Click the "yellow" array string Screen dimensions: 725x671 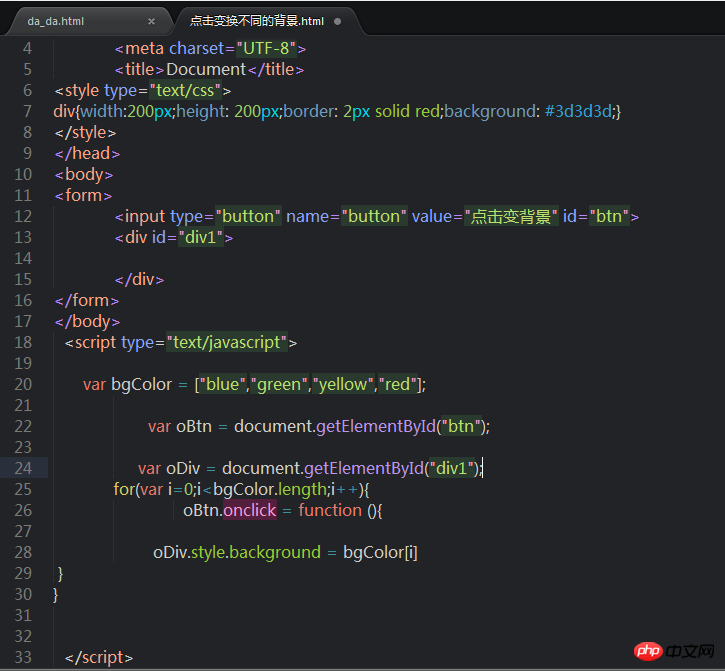(x=343, y=384)
